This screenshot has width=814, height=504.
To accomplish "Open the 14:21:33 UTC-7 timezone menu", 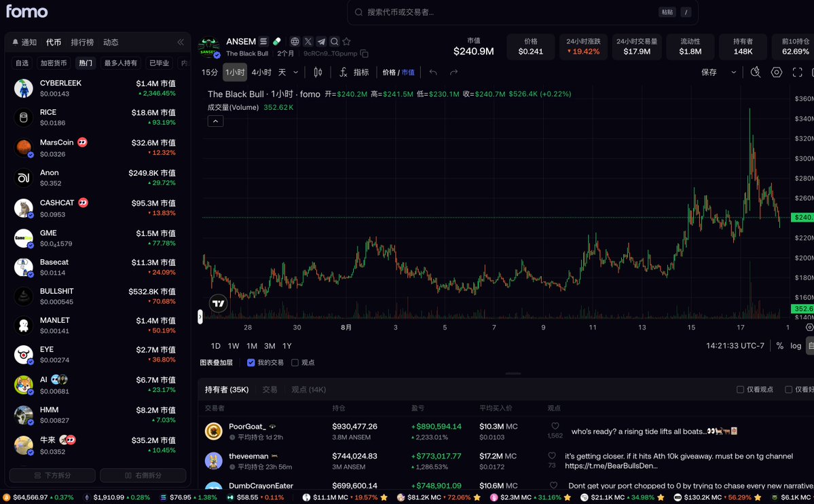I will point(735,346).
